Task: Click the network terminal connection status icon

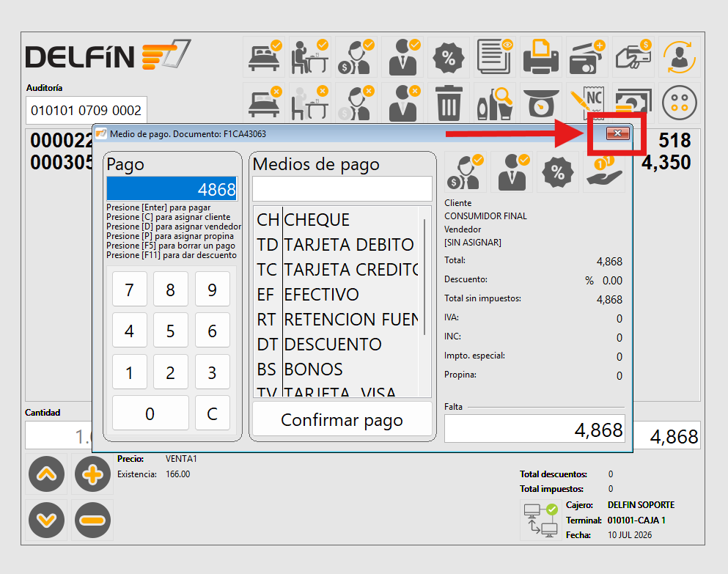Action: click(540, 520)
